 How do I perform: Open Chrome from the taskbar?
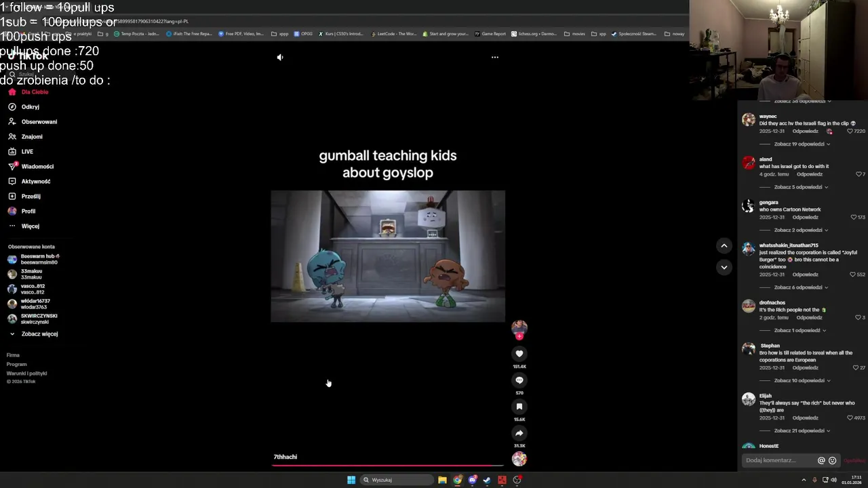tap(458, 480)
